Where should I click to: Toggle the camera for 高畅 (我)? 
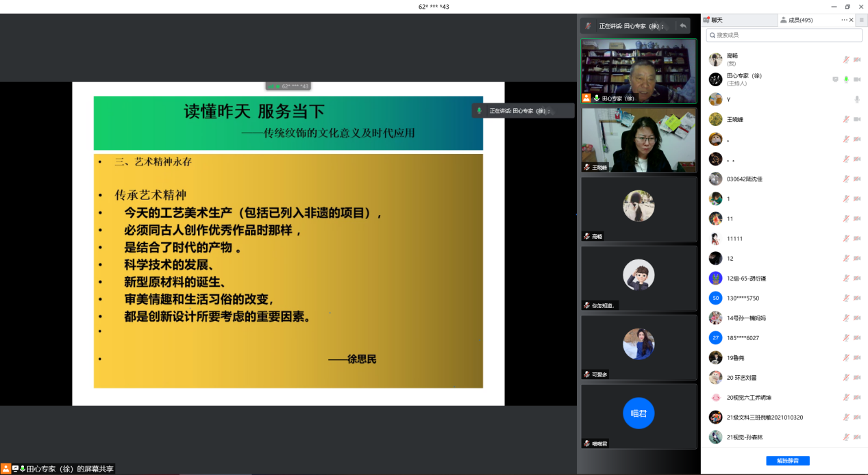(x=856, y=60)
